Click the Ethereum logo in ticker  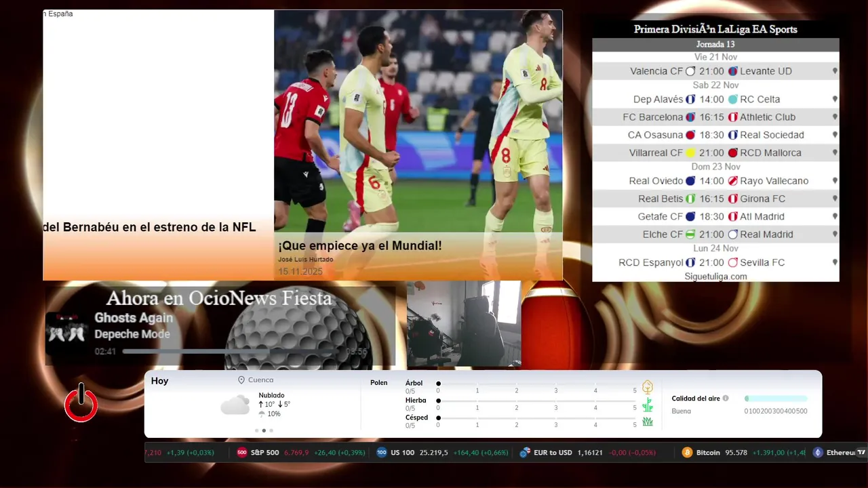818,453
